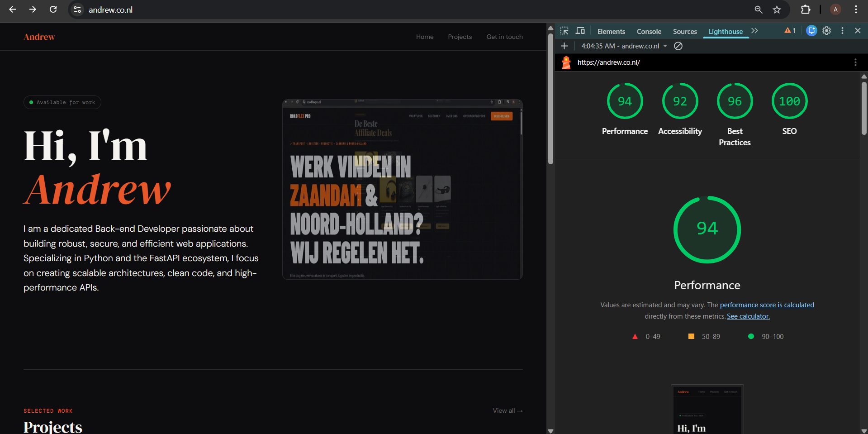Screen dimensions: 868x434
Task: Click the Lighthouse logo icon
Action: 566,62
